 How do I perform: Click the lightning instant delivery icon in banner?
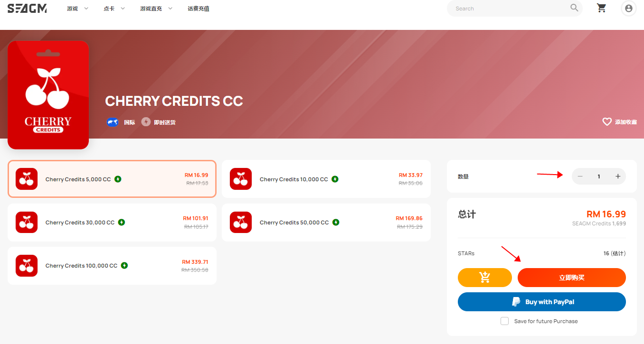tap(146, 122)
